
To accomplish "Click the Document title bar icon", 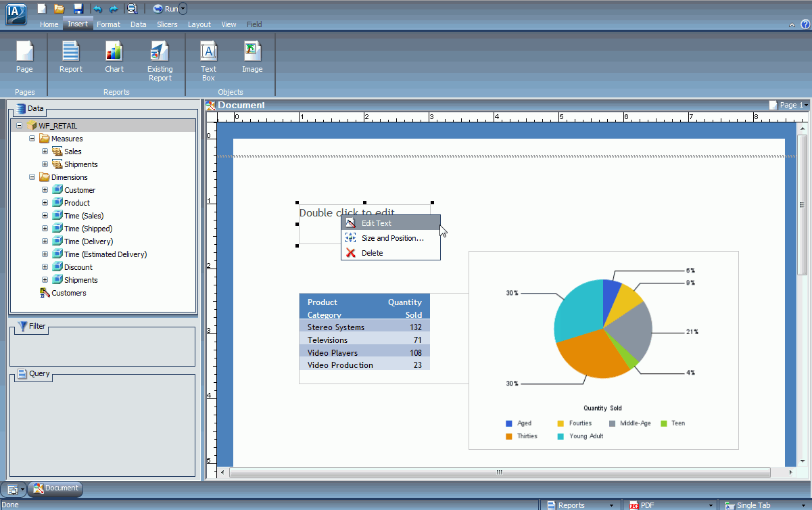I will click(x=210, y=106).
